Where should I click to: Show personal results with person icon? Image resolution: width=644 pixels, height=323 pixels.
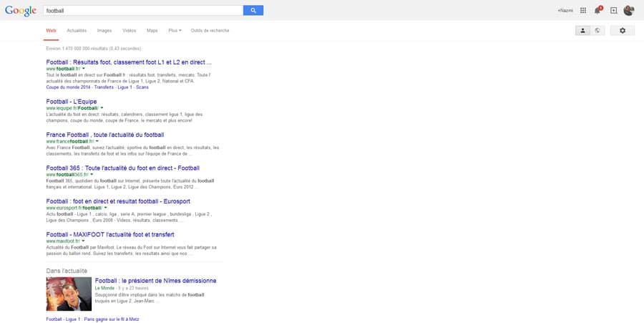pos(582,30)
